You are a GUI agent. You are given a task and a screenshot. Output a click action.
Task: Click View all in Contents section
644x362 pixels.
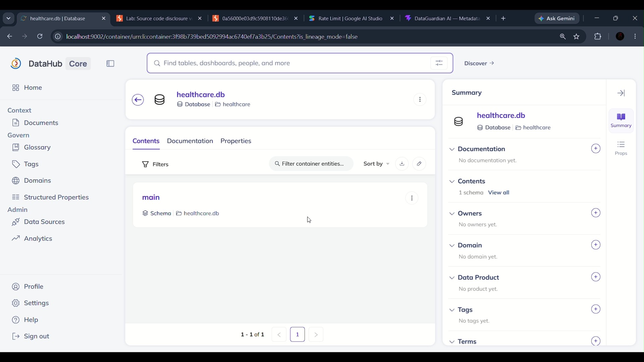click(x=499, y=193)
